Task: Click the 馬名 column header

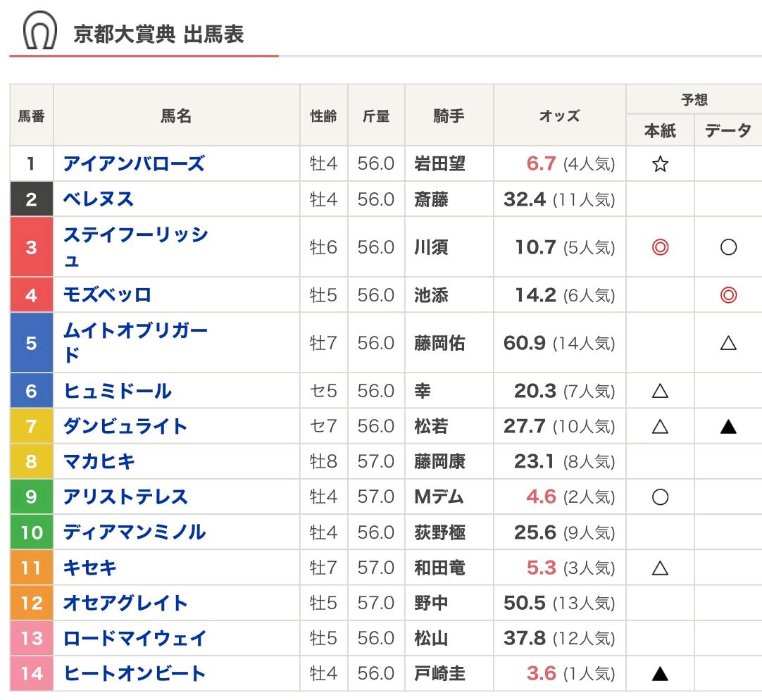Action: tap(176, 115)
